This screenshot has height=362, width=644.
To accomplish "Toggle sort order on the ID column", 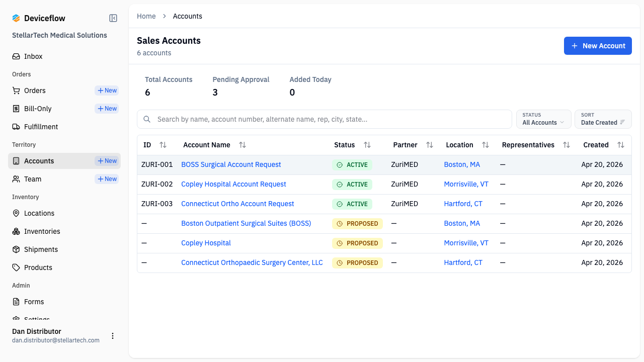I will tap(163, 145).
